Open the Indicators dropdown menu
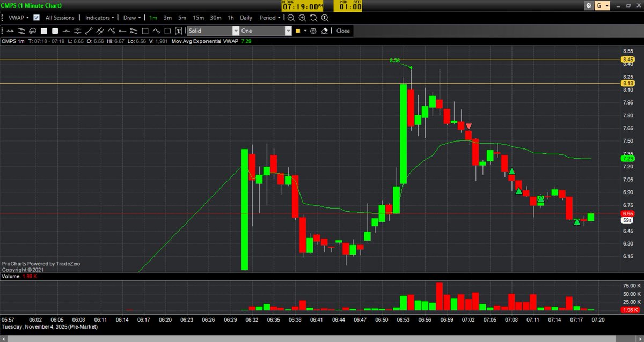The width and height of the screenshot is (644, 342). (99, 18)
